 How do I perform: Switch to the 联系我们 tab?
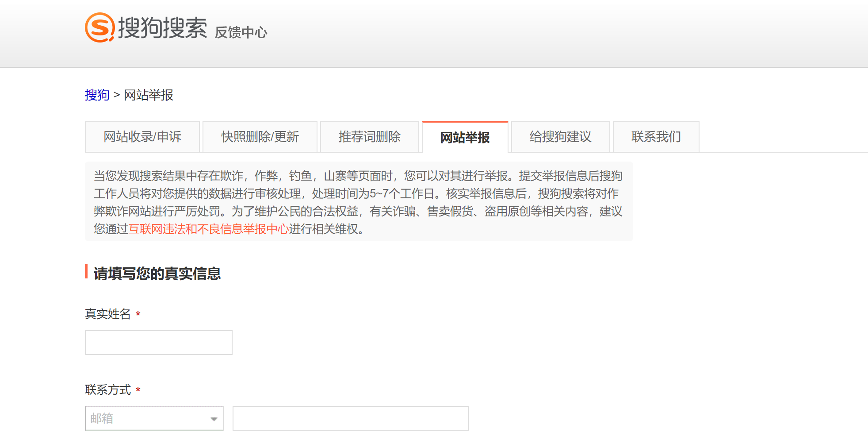pyautogui.click(x=656, y=137)
